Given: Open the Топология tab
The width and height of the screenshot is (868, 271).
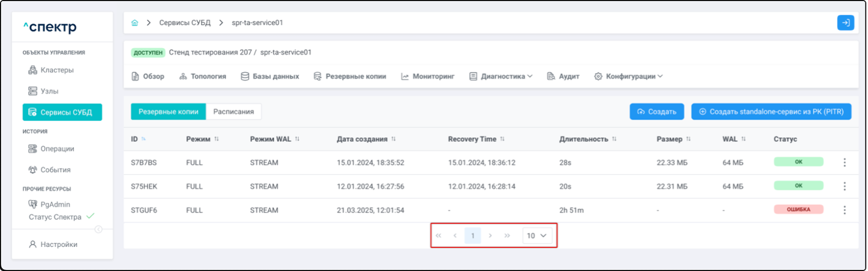Looking at the screenshot, I should point(203,77).
